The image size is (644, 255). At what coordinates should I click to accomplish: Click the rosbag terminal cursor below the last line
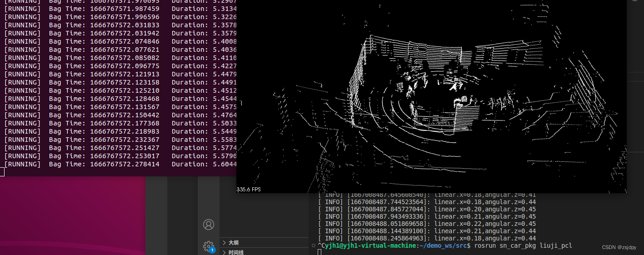(x=2, y=172)
